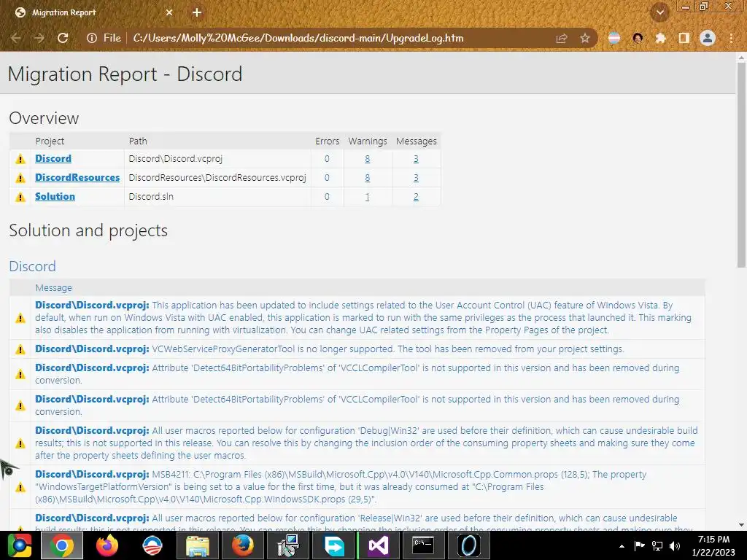Click the warning icon beside Solution row
The image size is (747, 560).
[20, 197]
